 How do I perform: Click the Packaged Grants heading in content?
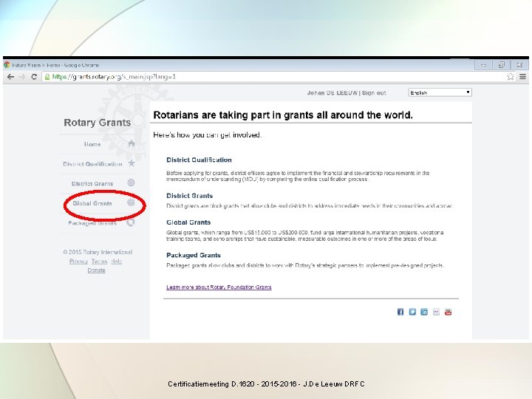coord(194,255)
